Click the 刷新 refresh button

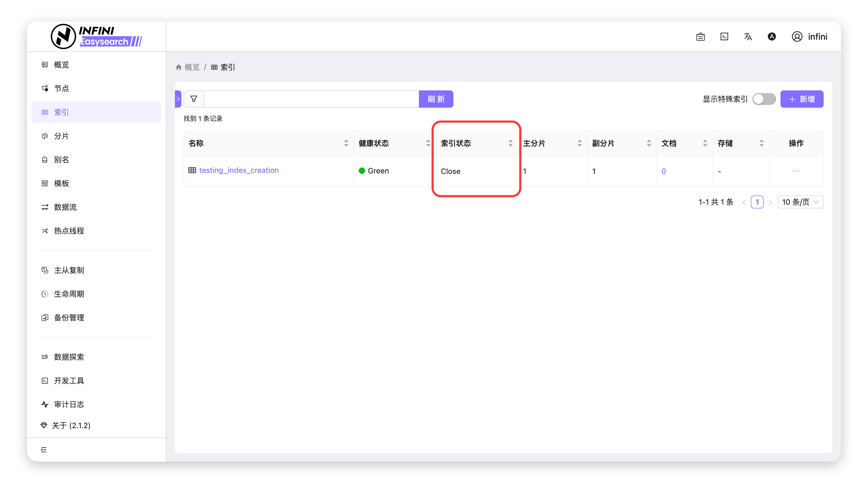click(x=436, y=99)
